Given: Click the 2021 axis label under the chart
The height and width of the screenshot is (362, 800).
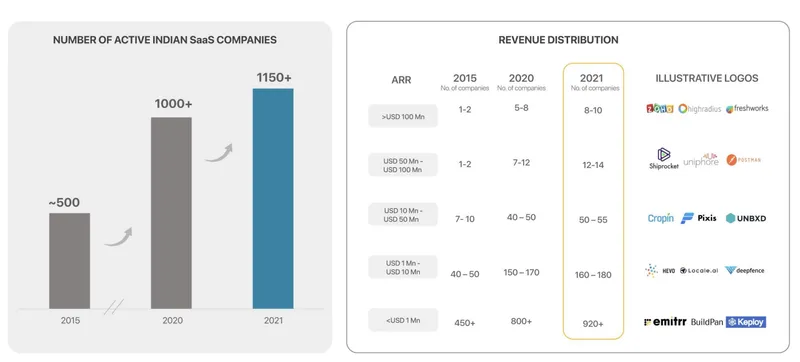Looking at the screenshot, I should tap(273, 321).
